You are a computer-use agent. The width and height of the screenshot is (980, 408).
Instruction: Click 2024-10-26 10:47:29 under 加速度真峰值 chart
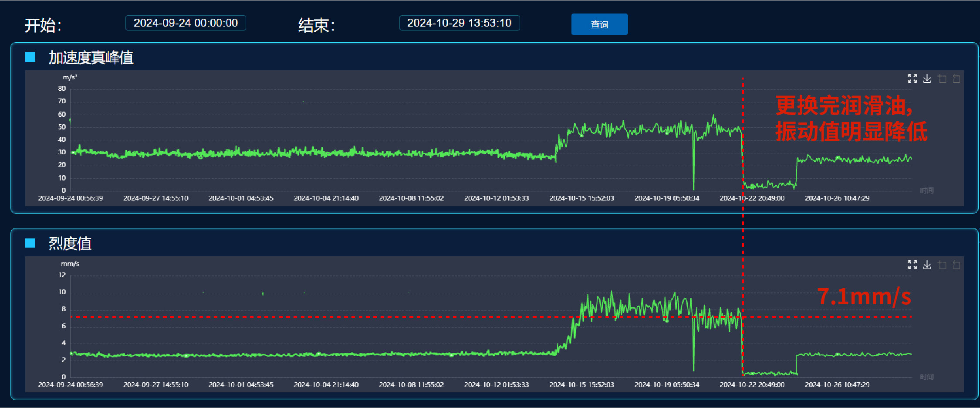[837, 198]
